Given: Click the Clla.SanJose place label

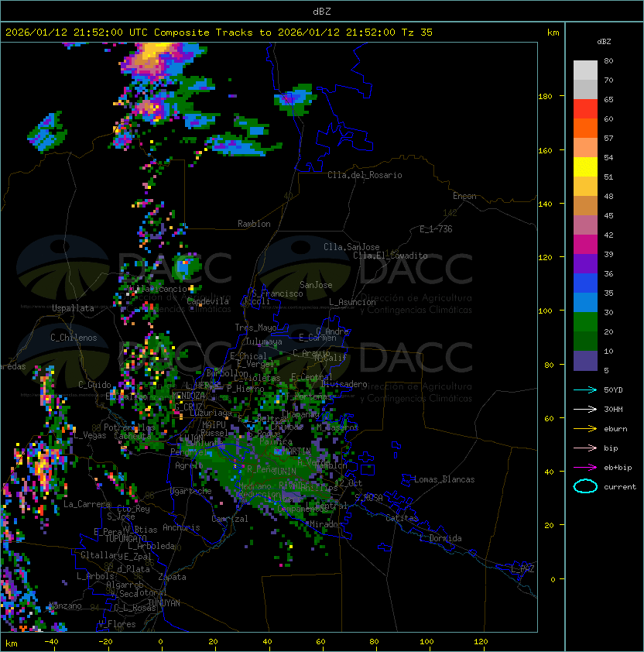Looking at the screenshot, I should pos(351,247).
